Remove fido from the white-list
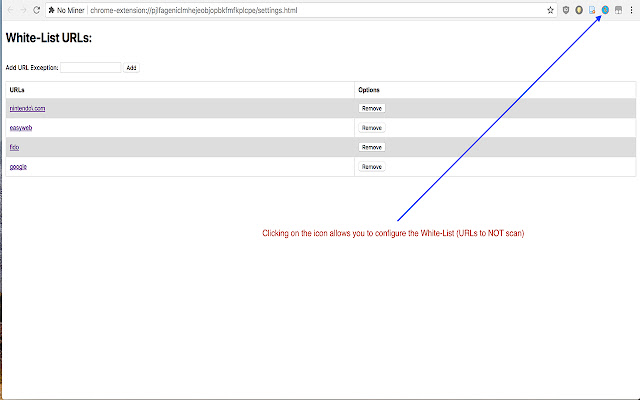The image size is (640, 400). click(x=372, y=147)
